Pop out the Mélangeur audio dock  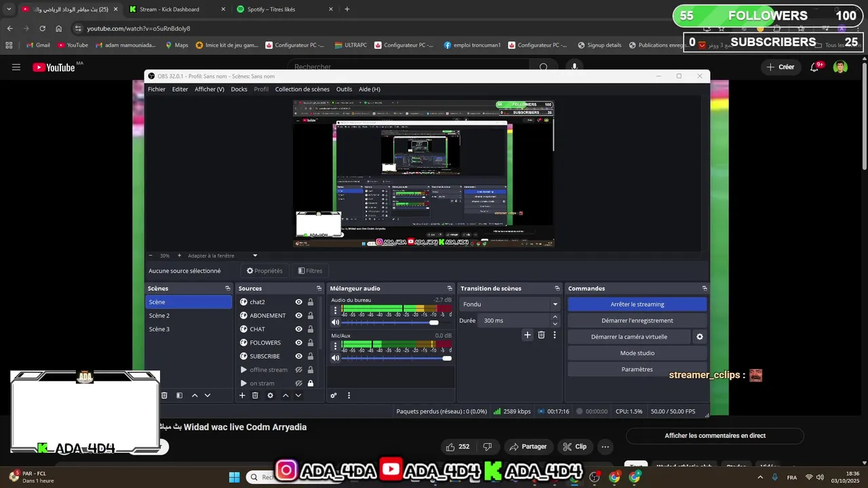(450, 289)
